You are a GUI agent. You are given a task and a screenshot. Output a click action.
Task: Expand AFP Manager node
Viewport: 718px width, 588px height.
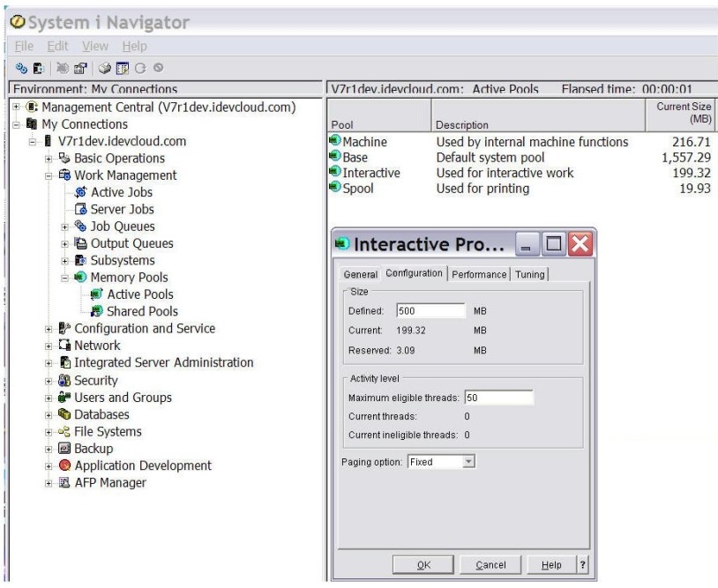[49, 483]
